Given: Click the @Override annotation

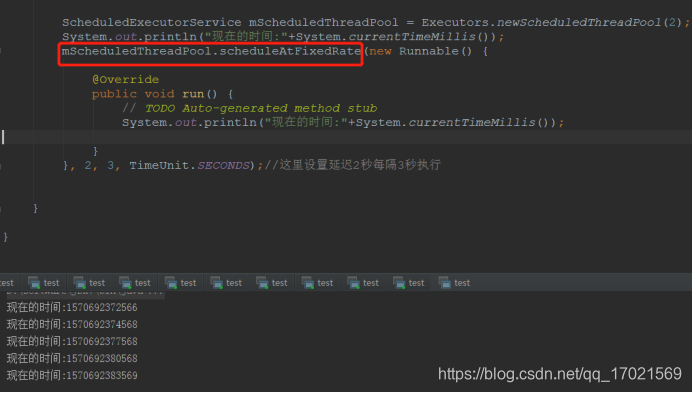Looking at the screenshot, I should point(125,79).
